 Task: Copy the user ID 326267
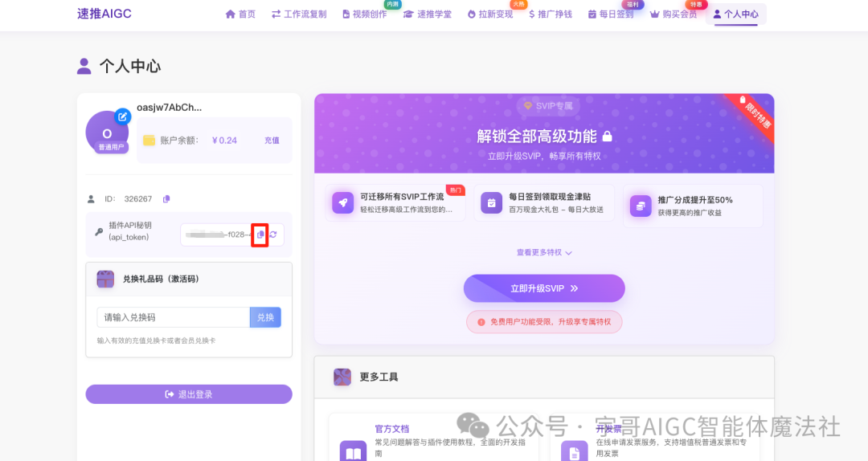click(166, 199)
